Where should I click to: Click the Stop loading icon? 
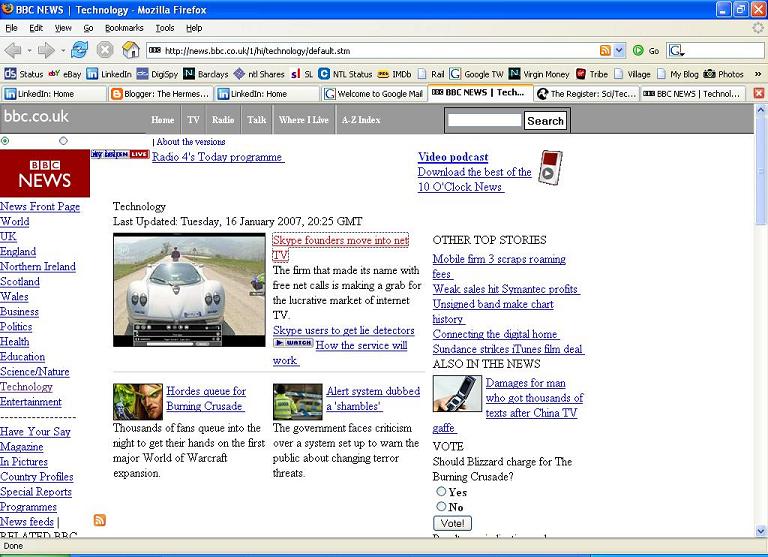click(x=105, y=49)
